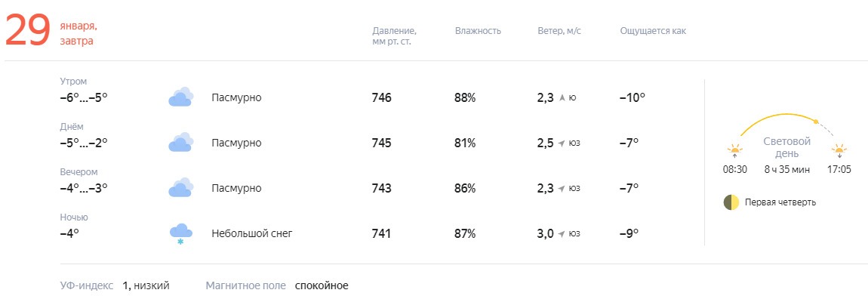
Task: Click the 'Влажность' column header
Action: pyautogui.click(x=478, y=31)
